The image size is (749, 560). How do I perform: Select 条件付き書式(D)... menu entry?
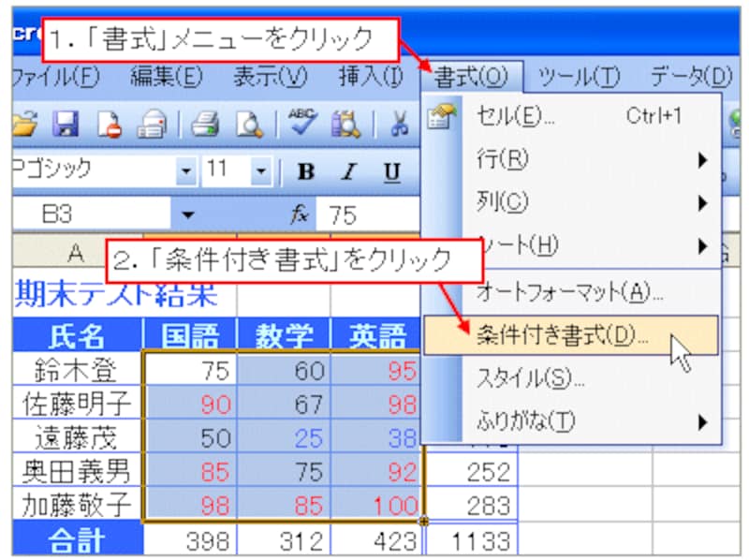(571, 335)
